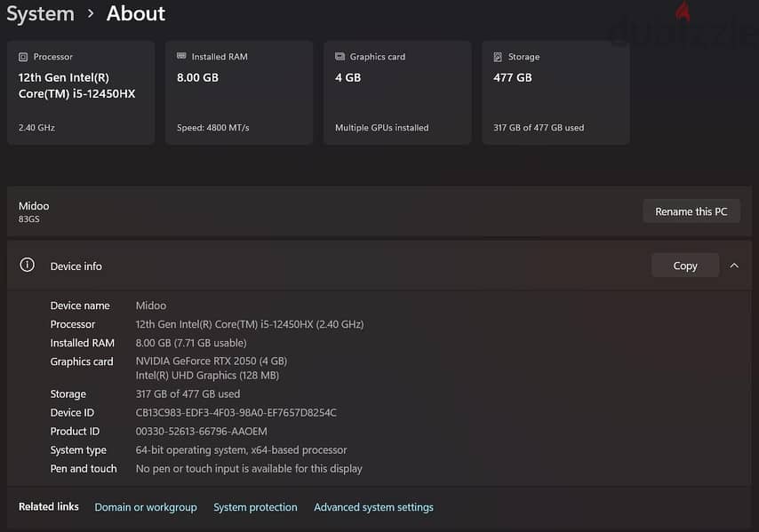759x532 pixels.
Task: Click the Midoo PC name header
Action: pos(34,206)
